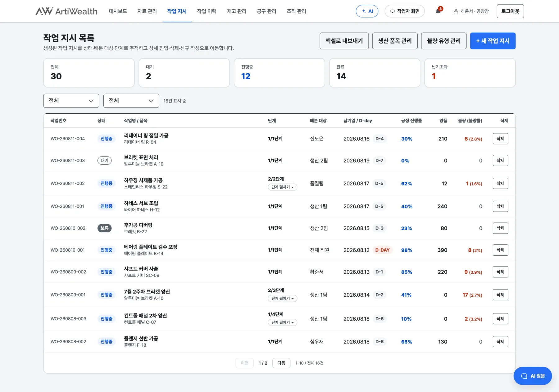The height and width of the screenshot is (392, 559).
Task: Click the 공정 진행률 column header
Action: tap(411, 121)
